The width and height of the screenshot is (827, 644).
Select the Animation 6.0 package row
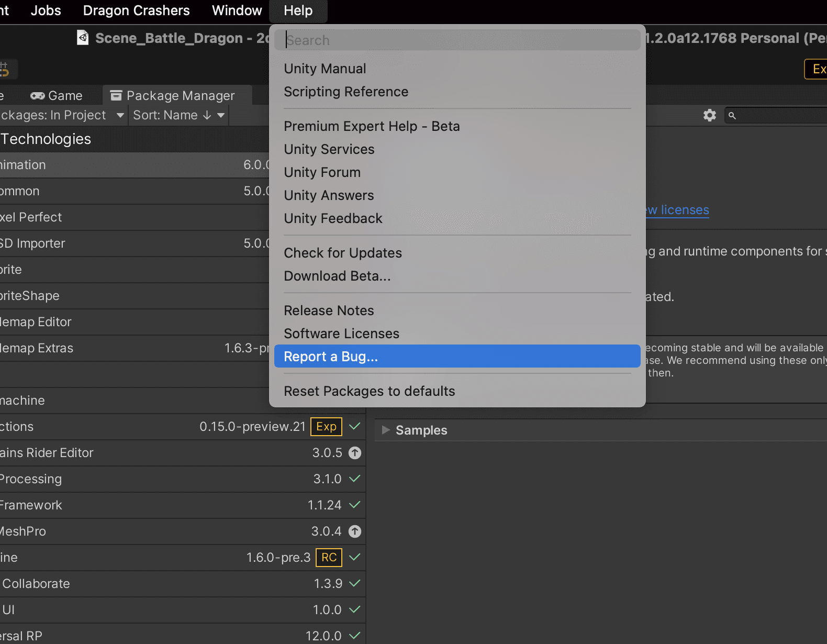(135, 165)
